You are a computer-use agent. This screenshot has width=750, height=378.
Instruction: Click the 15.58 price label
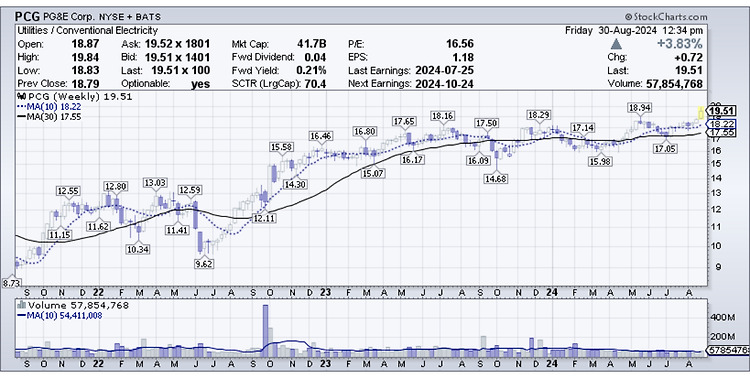(x=282, y=147)
